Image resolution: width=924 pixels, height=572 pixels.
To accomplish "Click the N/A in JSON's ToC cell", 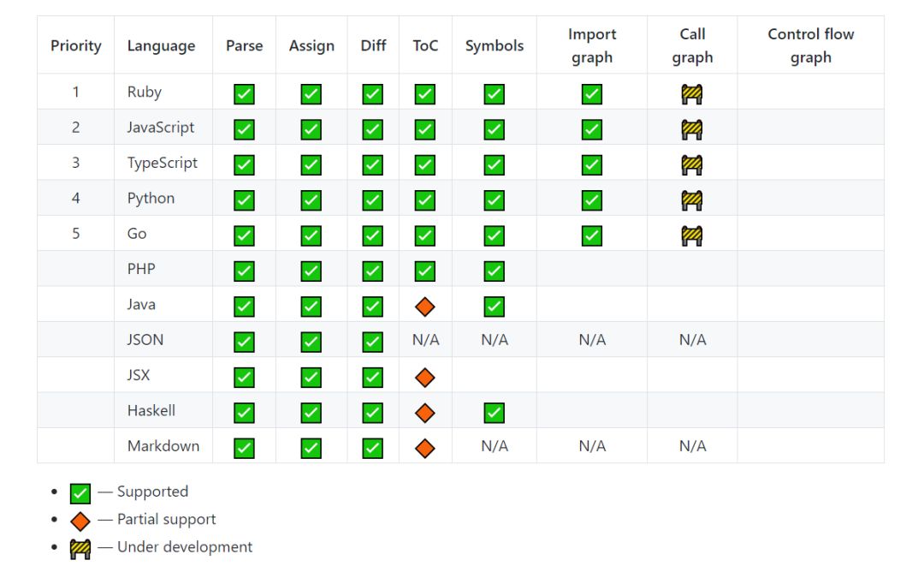I will (x=425, y=340).
